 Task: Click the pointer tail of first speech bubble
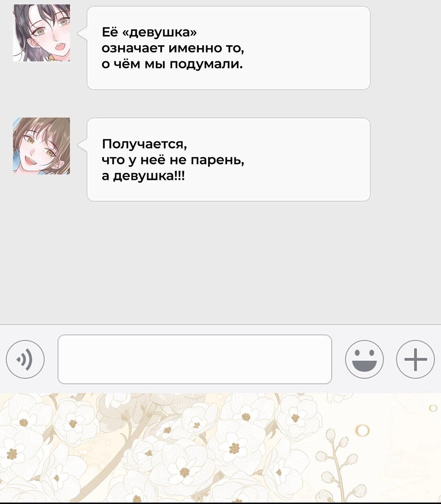pyautogui.click(x=83, y=33)
